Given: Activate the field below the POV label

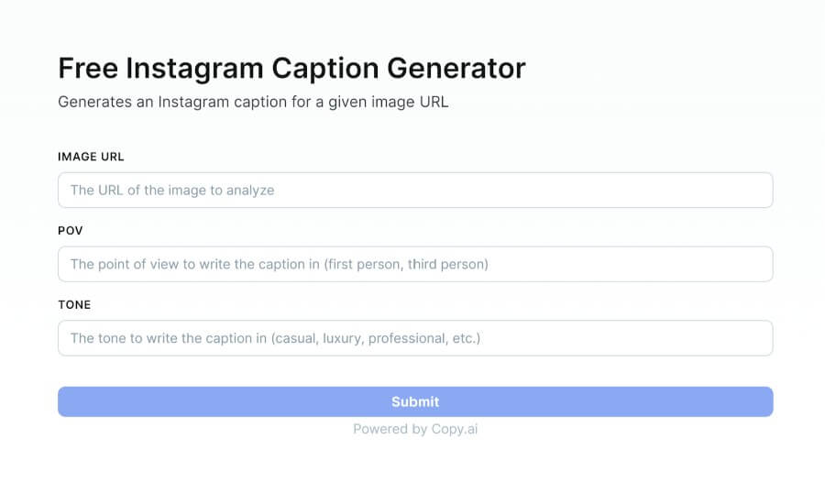Looking at the screenshot, I should 415,264.
